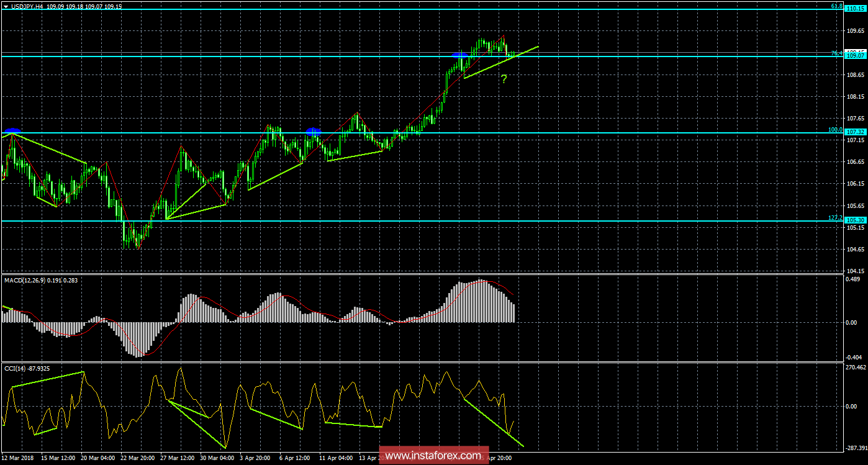Select the 76.4 Fibonacci level label
This screenshot has height=465, width=868.
point(836,53)
